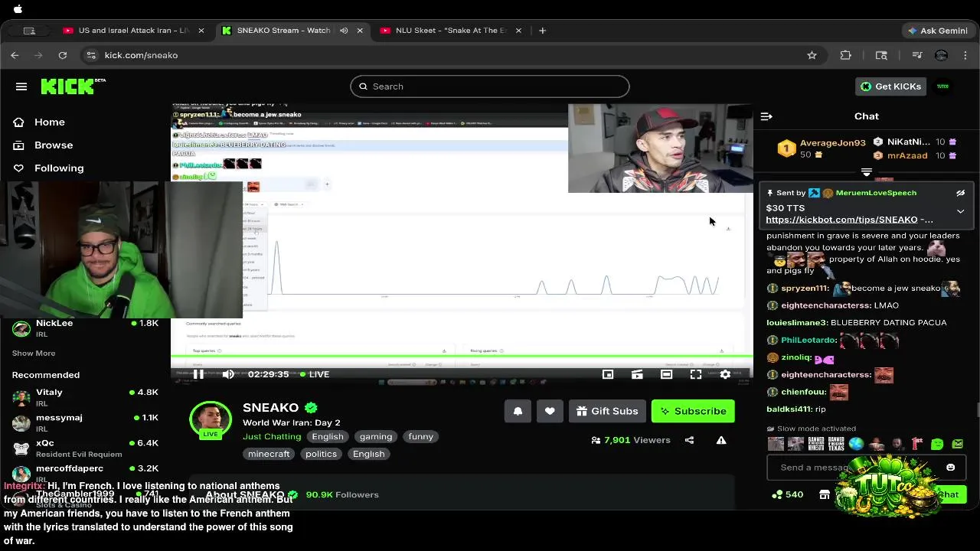Image resolution: width=980 pixels, height=551 pixels.
Task: Open the shop icon below chat
Action: [x=825, y=494]
